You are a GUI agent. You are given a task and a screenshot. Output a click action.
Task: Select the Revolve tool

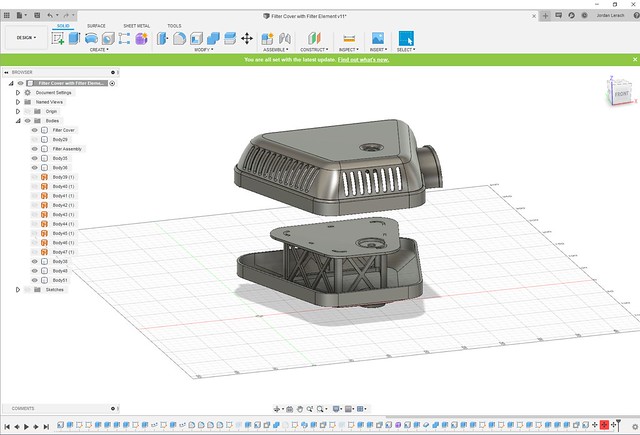click(x=91, y=38)
